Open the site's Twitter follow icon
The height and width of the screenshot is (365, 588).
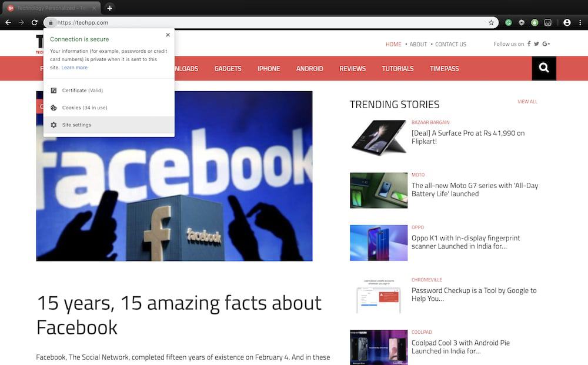click(x=537, y=44)
